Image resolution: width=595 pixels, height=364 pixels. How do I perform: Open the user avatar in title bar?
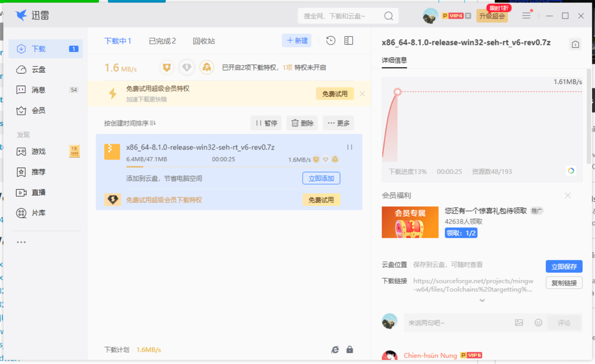pyautogui.click(x=430, y=16)
